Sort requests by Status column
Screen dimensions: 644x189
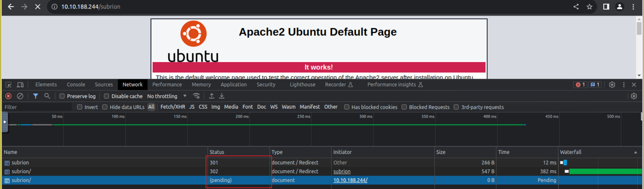click(239, 152)
